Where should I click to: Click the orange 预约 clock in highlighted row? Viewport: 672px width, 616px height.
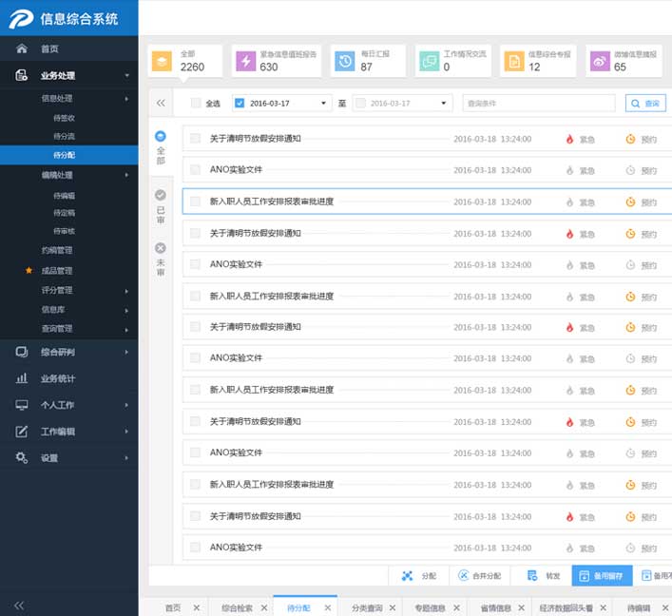(630, 202)
